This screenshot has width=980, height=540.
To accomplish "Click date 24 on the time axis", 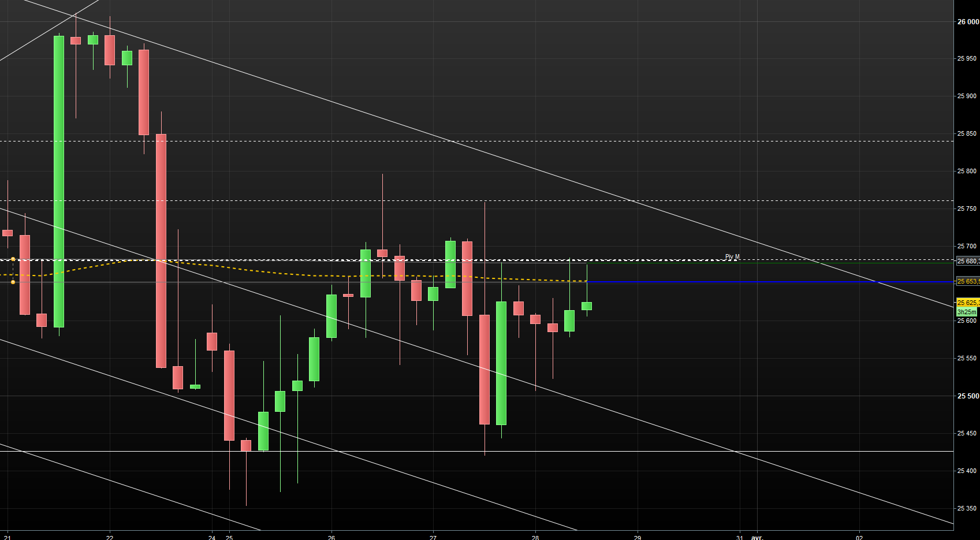I will click(212, 537).
